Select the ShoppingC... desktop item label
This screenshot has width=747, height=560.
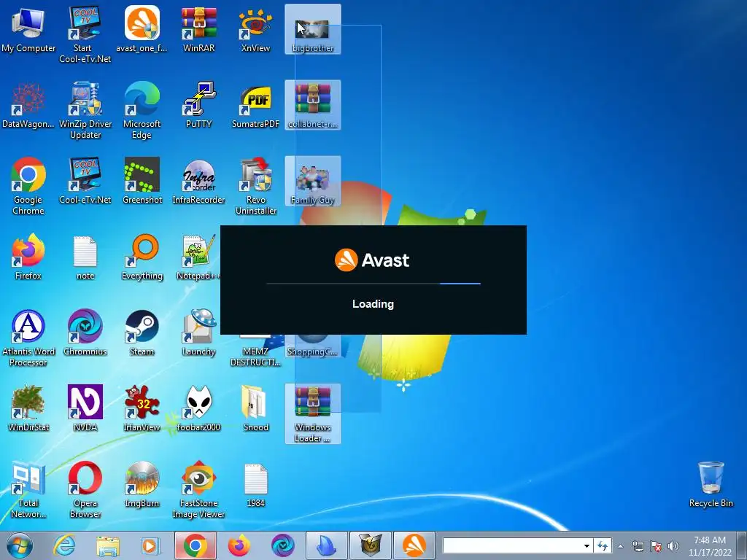[x=312, y=351]
